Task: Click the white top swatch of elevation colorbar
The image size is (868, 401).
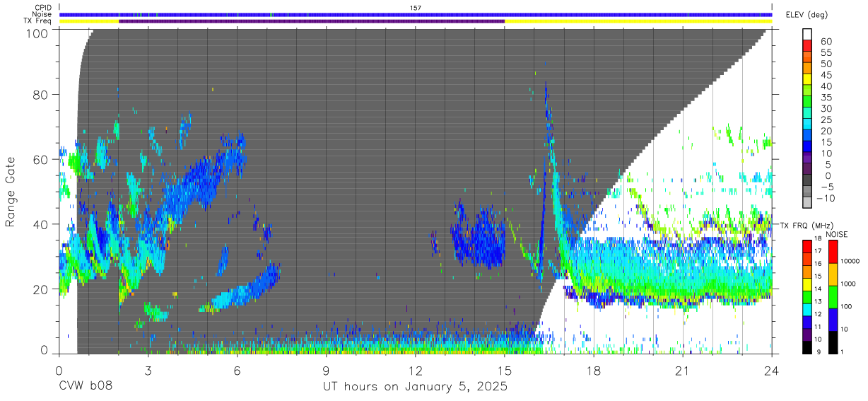Action: point(807,35)
